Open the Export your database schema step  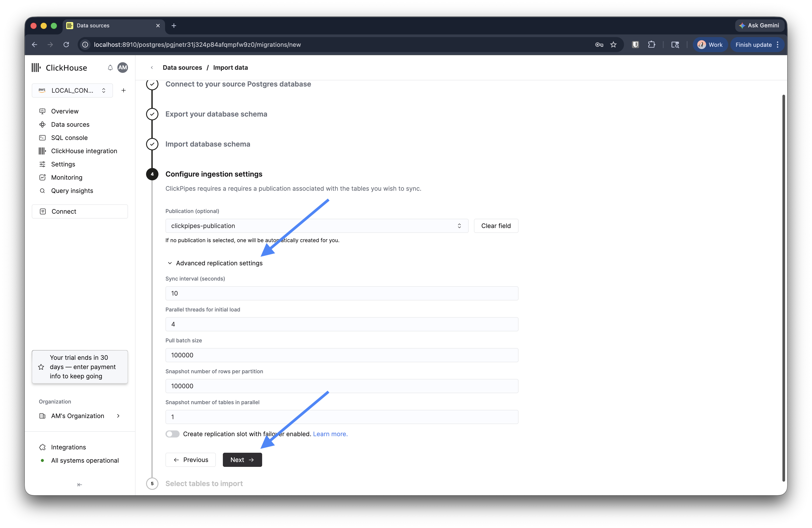(216, 114)
